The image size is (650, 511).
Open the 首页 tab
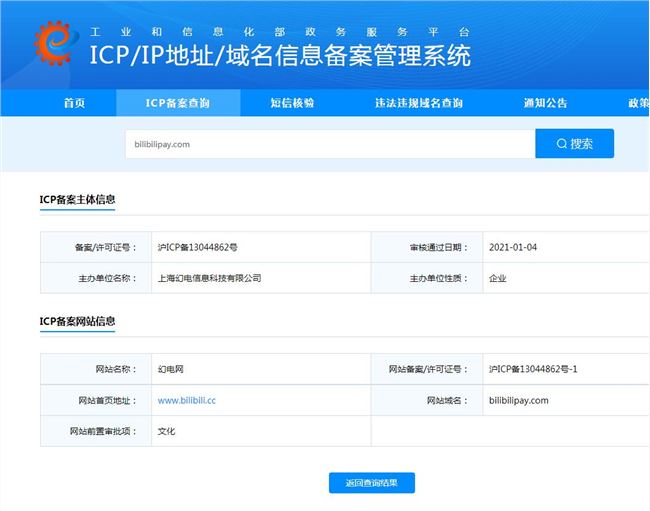(75, 103)
